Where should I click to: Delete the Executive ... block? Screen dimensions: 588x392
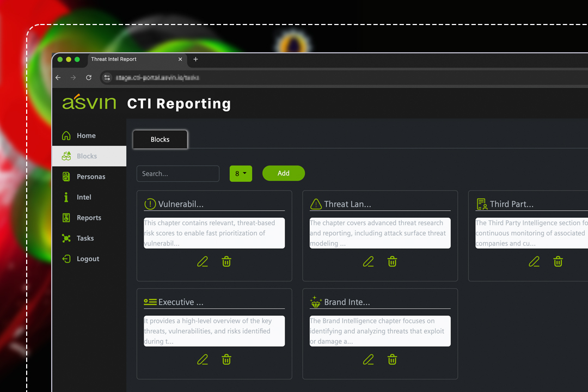pyautogui.click(x=226, y=359)
